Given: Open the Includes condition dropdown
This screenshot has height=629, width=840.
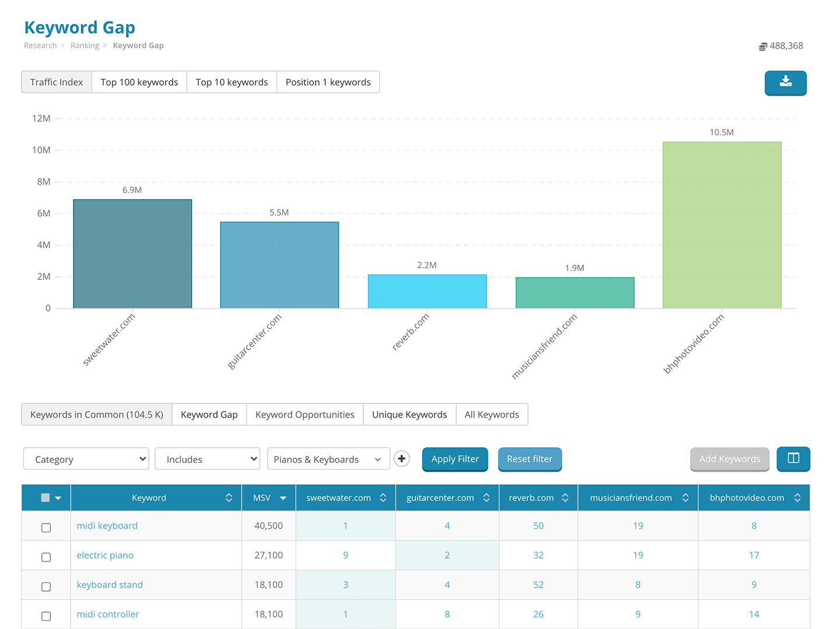Looking at the screenshot, I should click(x=208, y=459).
